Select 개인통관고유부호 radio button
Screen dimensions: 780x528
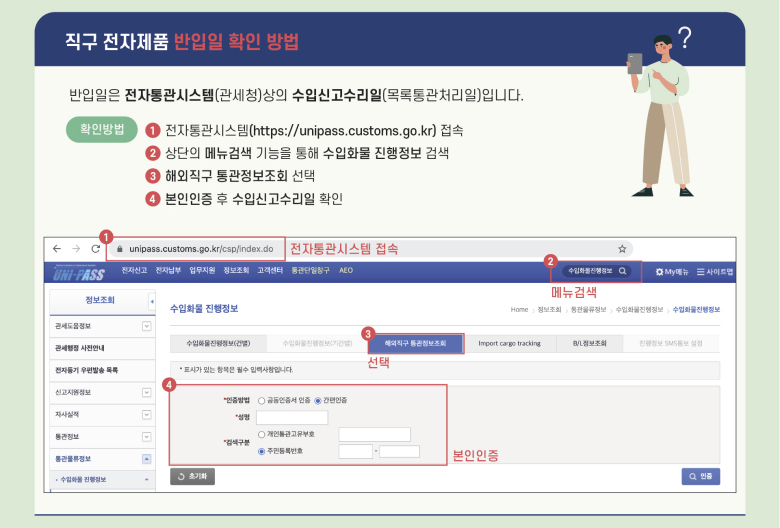tap(261, 434)
